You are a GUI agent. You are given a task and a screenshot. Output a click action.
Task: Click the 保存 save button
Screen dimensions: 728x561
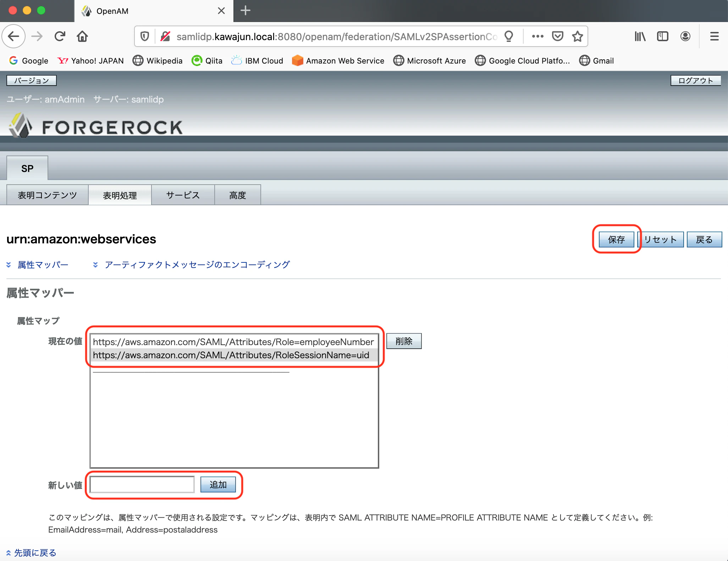point(617,239)
